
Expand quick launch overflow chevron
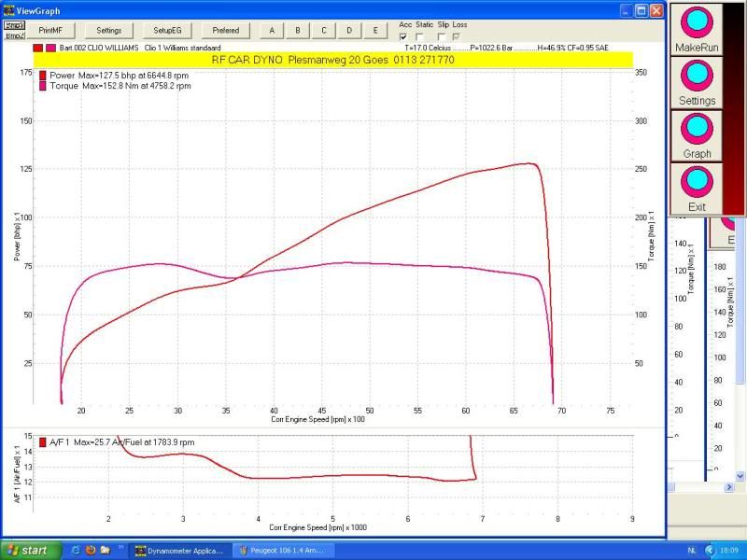pos(120,548)
